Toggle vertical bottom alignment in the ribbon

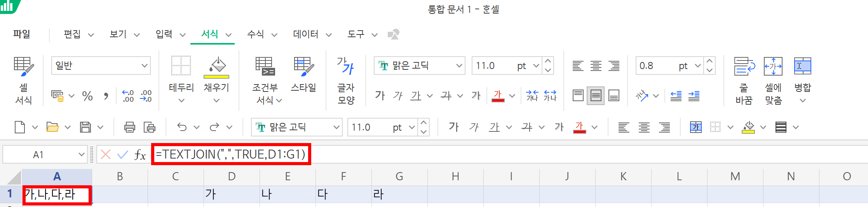pyautogui.click(x=614, y=95)
